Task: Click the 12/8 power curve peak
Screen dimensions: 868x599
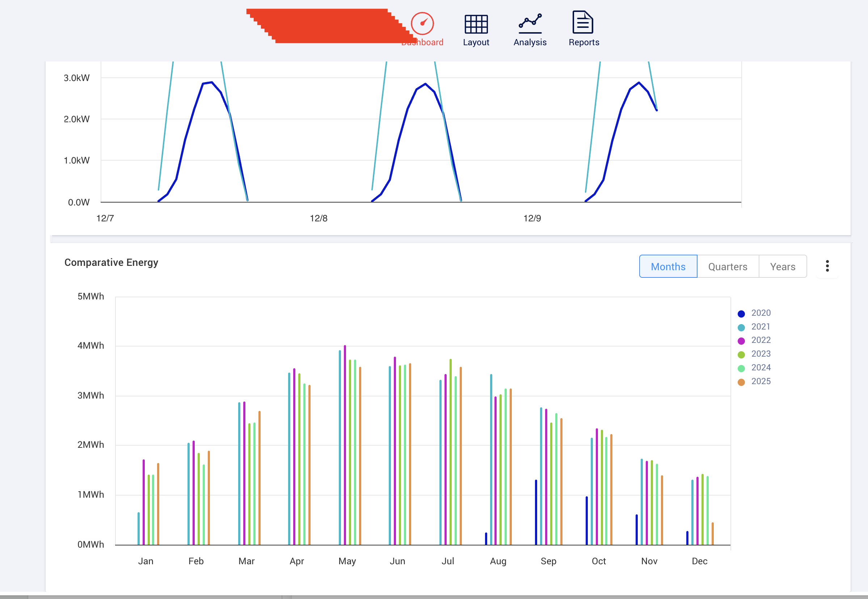Action: [x=425, y=84]
